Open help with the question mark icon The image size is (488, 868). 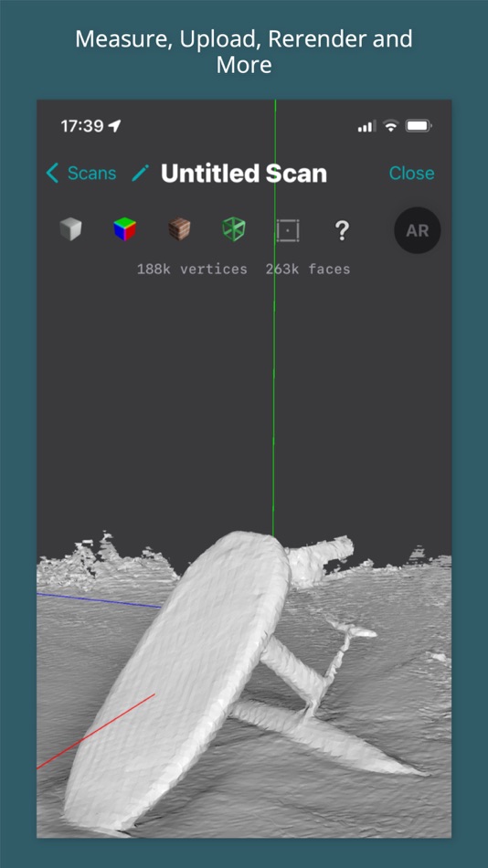tap(343, 230)
